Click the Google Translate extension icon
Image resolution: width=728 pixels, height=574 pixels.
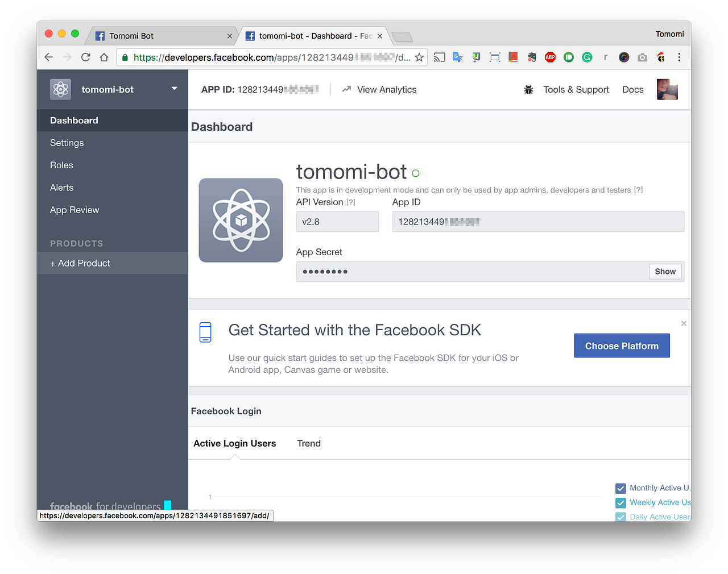click(x=458, y=57)
